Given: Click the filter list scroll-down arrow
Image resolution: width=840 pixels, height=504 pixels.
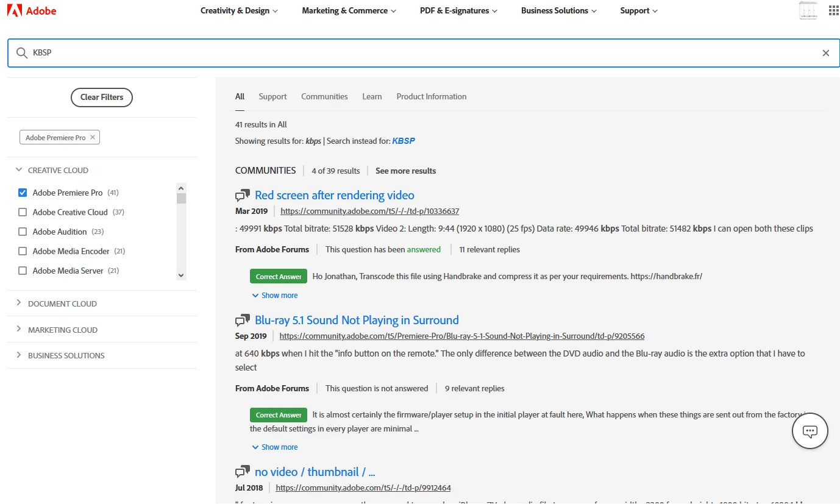Looking at the screenshot, I should point(181,275).
